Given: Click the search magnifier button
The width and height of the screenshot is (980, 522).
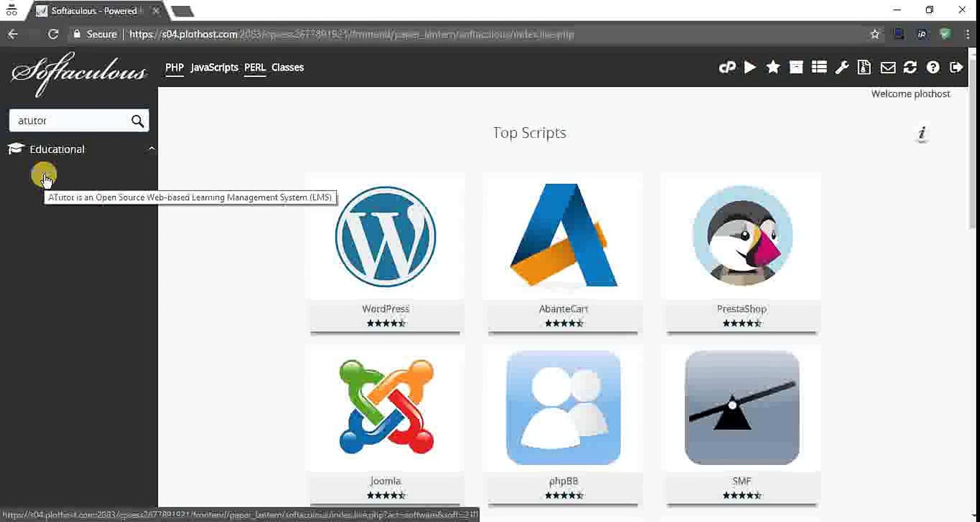Looking at the screenshot, I should pos(137,121).
